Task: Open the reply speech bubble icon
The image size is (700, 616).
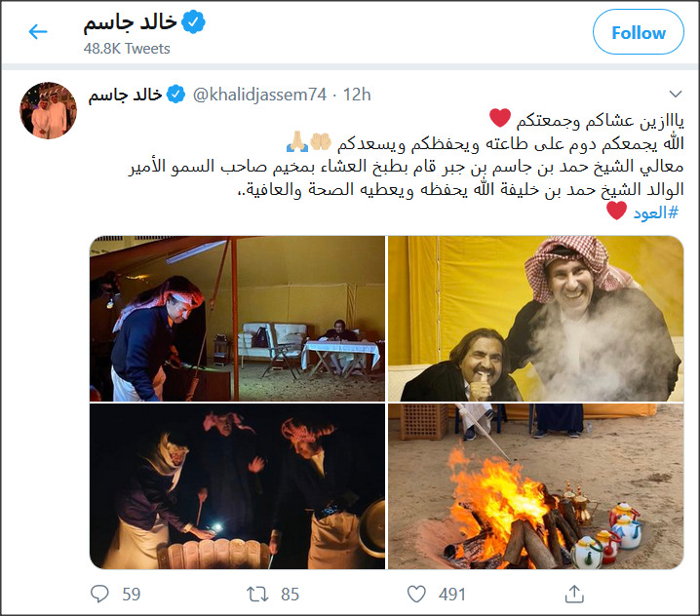Action: tap(99, 595)
